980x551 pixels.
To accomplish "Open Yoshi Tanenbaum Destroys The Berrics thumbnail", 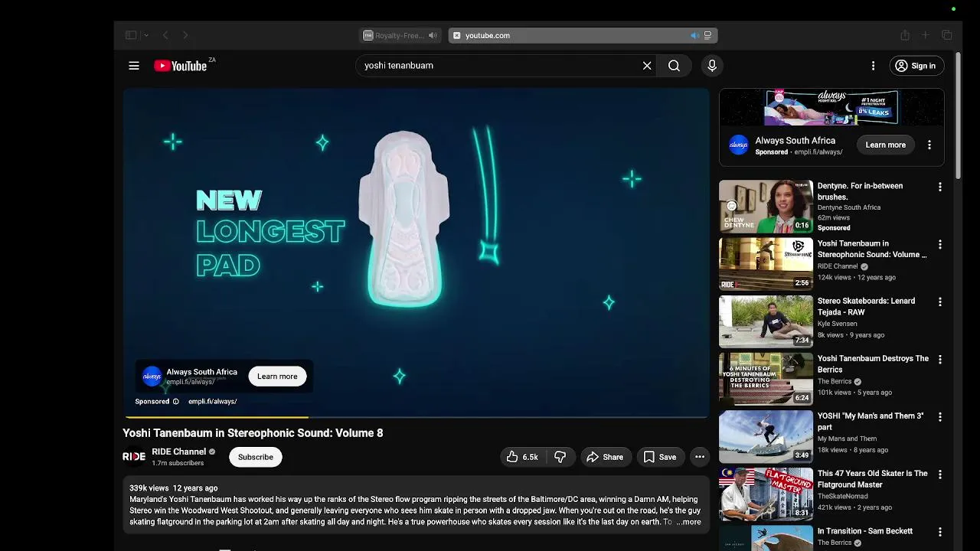I will [x=766, y=378].
